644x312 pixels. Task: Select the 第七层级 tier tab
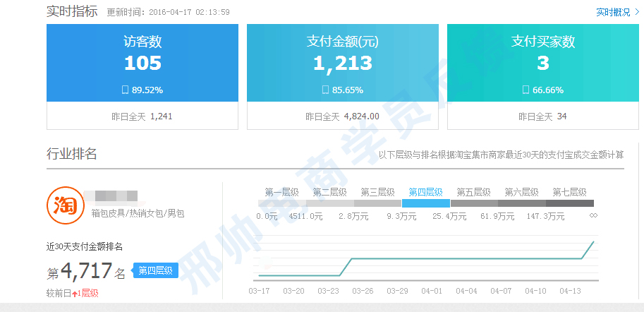569,192
